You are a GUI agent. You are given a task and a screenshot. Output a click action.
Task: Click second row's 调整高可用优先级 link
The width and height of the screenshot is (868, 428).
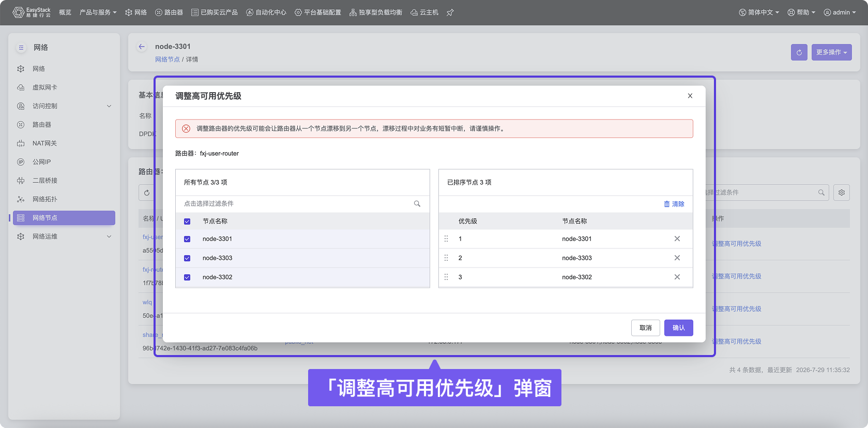tap(737, 276)
